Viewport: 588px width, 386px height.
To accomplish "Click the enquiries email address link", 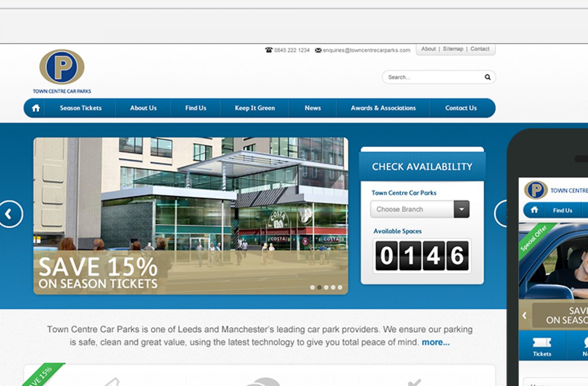I will coord(367,50).
